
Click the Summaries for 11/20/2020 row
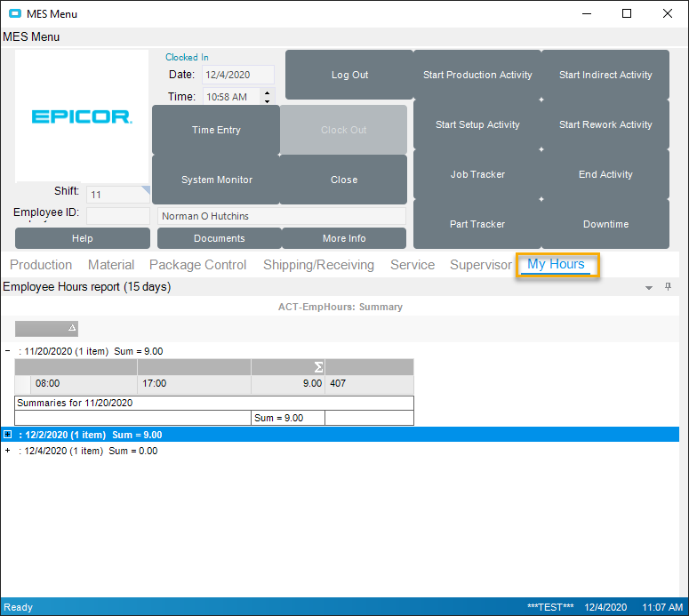pos(214,403)
